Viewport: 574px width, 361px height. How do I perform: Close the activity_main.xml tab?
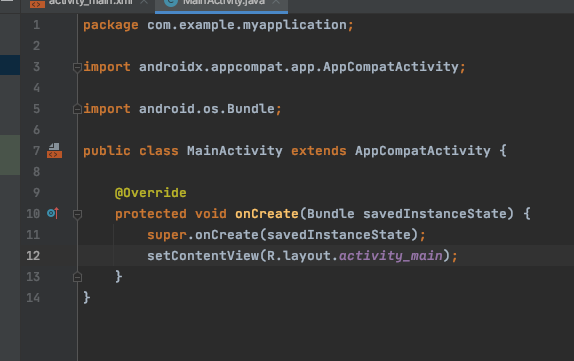pos(144,2)
